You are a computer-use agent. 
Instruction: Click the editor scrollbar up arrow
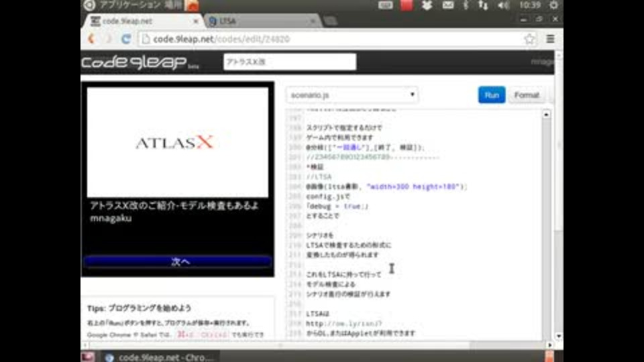[546, 115]
